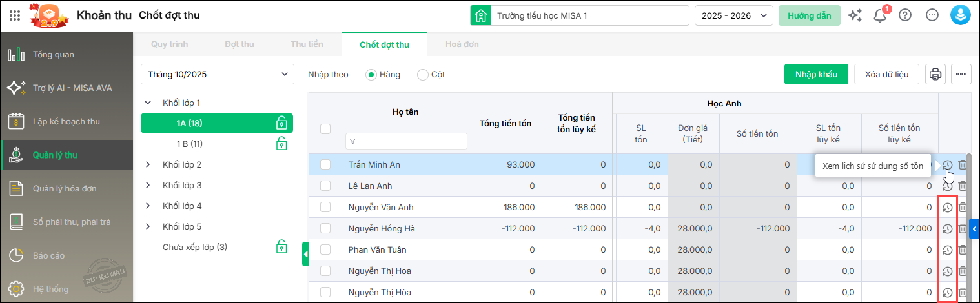
Task: Switch to the Thu tiền tab
Action: [307, 44]
